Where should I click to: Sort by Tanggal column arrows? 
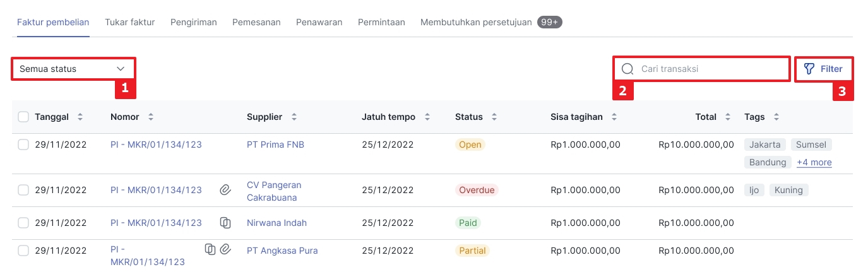click(80, 117)
